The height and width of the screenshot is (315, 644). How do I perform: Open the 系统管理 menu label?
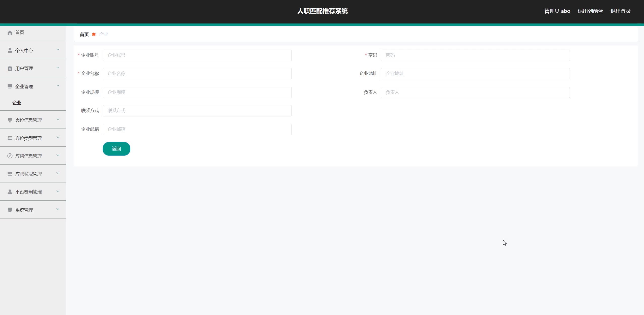tap(24, 210)
